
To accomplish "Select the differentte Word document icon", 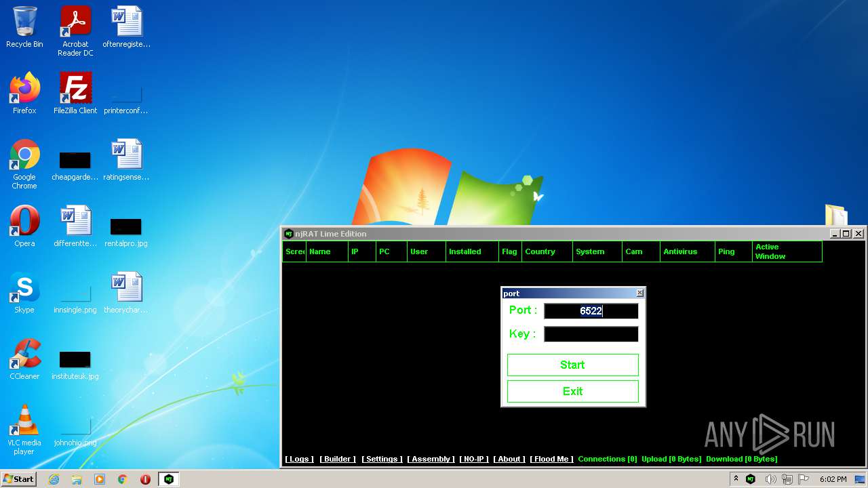I will (x=75, y=226).
